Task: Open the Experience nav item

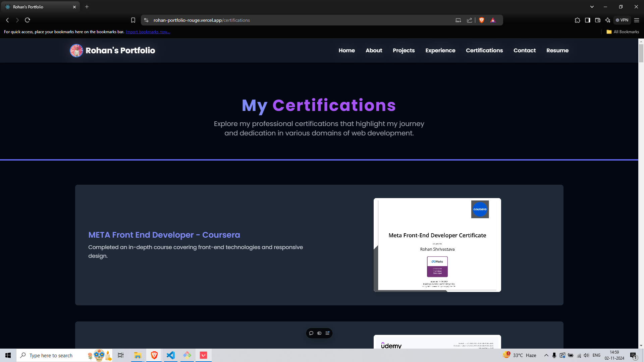Action: click(x=440, y=50)
